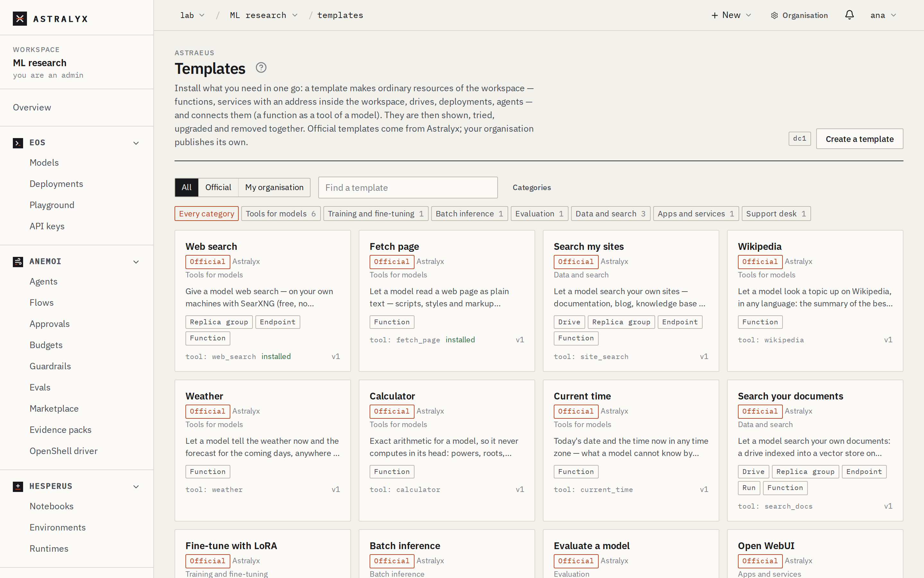Open Overview in the sidebar
Image resolution: width=924 pixels, height=578 pixels.
click(32, 108)
